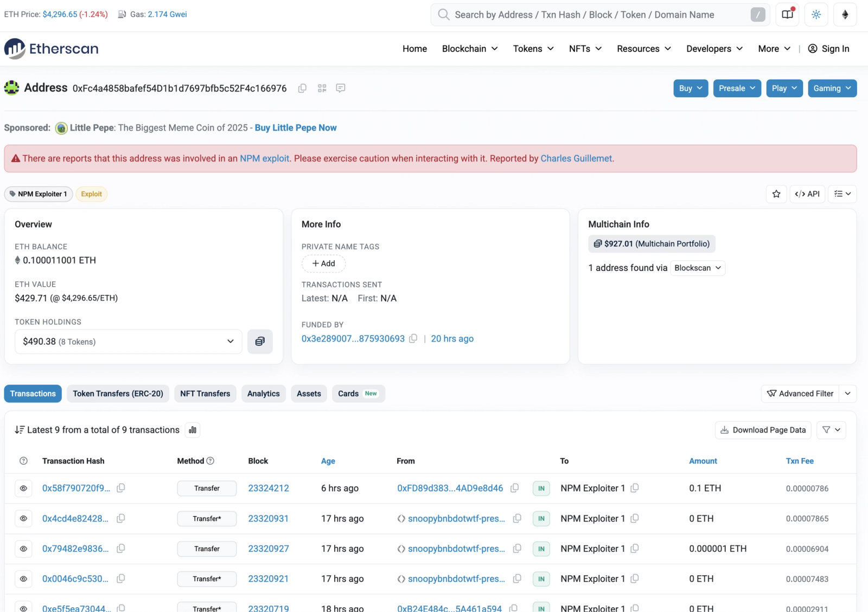
Task: Expand the Blockchain menu
Action: pyautogui.click(x=470, y=49)
